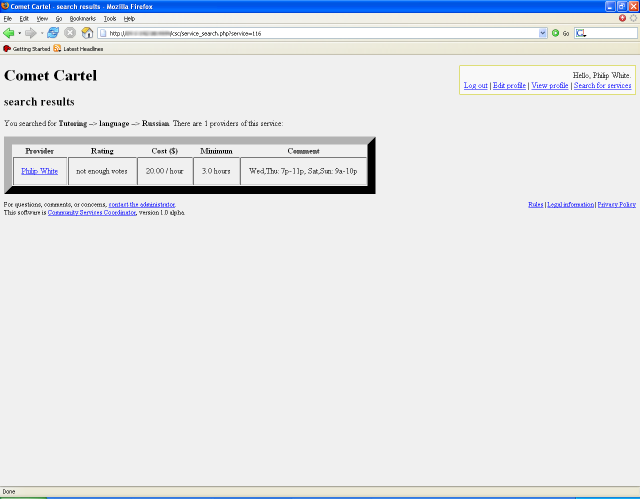640x499 pixels.
Task: Expand the address bar URL dropdown
Action: [x=542, y=33]
